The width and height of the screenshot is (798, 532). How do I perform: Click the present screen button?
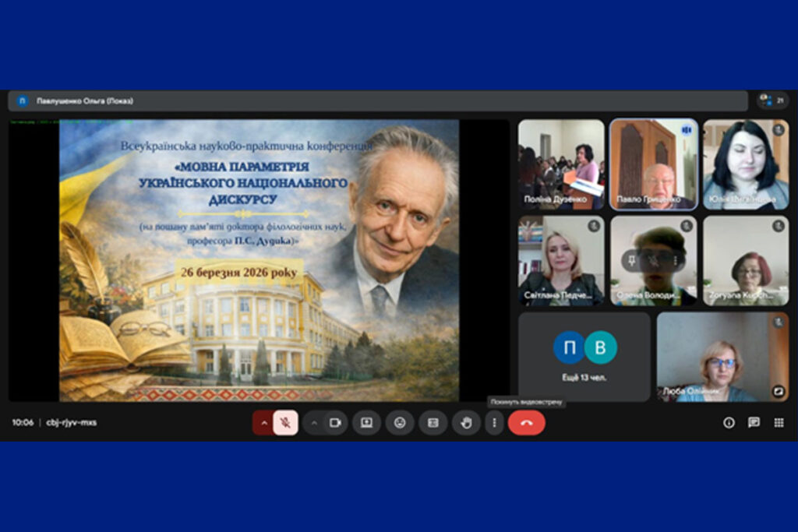coord(366,423)
